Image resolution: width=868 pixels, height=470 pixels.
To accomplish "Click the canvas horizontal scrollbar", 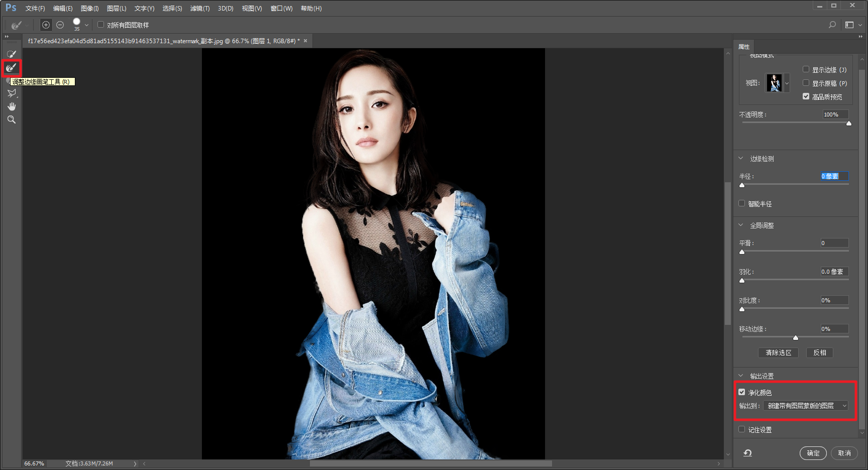I will click(x=431, y=463).
